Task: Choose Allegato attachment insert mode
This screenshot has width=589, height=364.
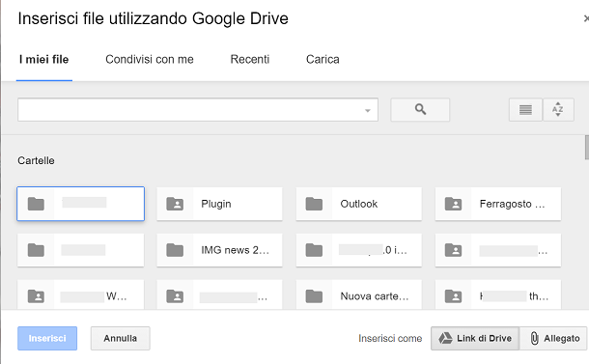Action: click(x=553, y=339)
